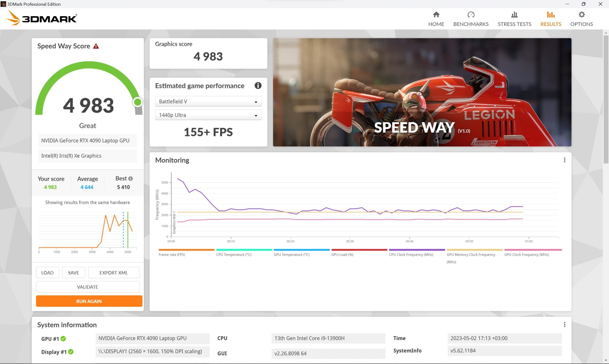The width and height of the screenshot is (609, 364).
Task: Click the info icon beside Best
Action: pyautogui.click(x=131, y=179)
